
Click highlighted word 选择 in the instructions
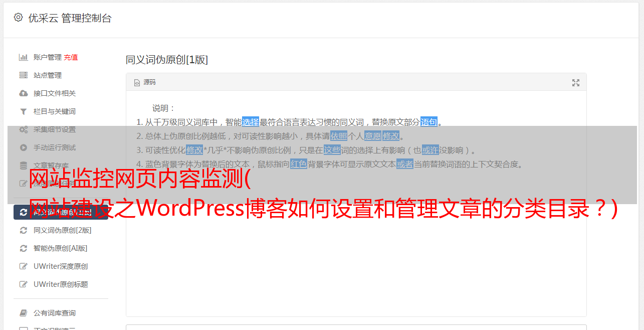251,122
